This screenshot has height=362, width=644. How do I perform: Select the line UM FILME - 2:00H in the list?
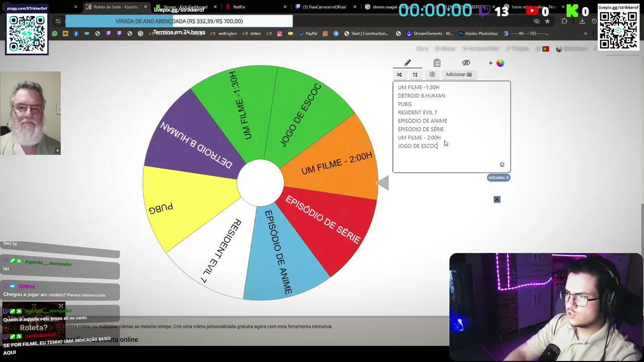click(419, 138)
